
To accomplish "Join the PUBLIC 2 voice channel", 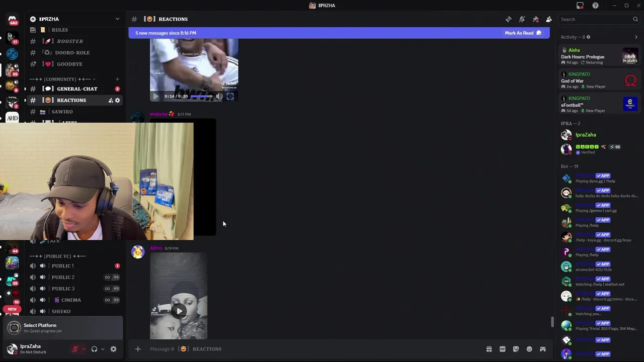I will tap(73, 277).
